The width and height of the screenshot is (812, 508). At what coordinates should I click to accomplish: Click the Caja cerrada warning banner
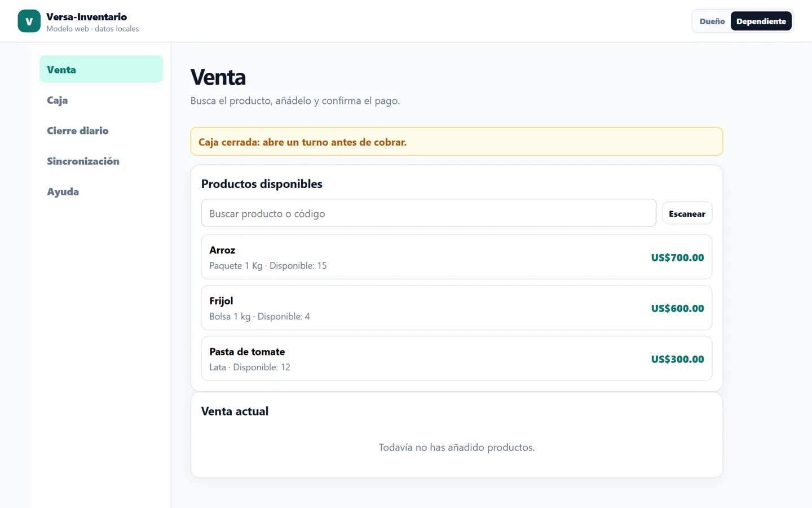(457, 142)
